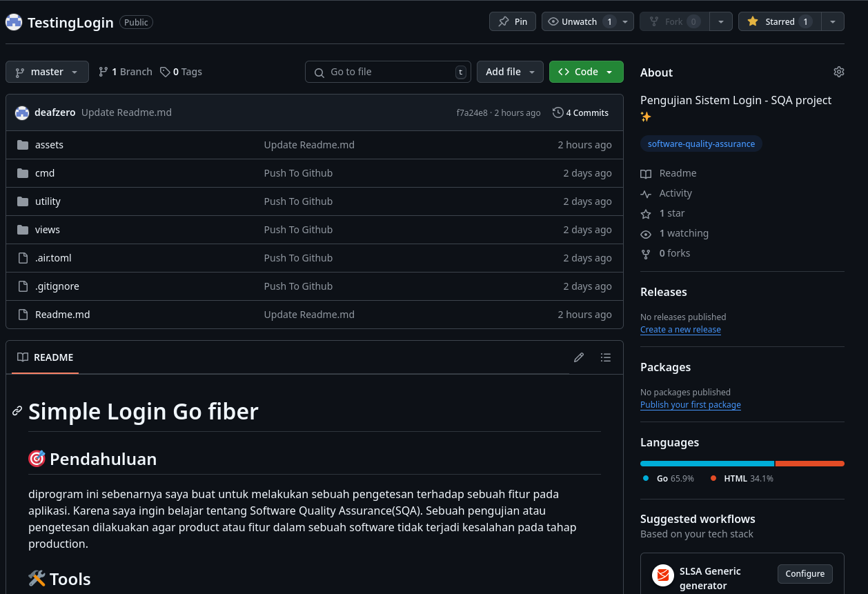868x594 pixels.
Task: Click the link icon beside Simple Login heading
Action: pyautogui.click(x=17, y=411)
